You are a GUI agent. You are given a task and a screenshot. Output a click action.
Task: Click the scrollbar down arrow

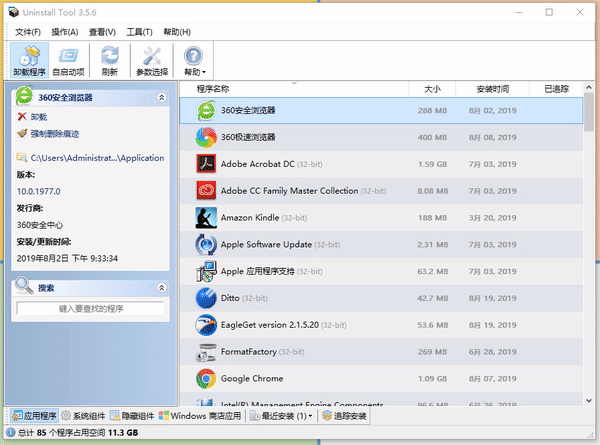[589, 401]
